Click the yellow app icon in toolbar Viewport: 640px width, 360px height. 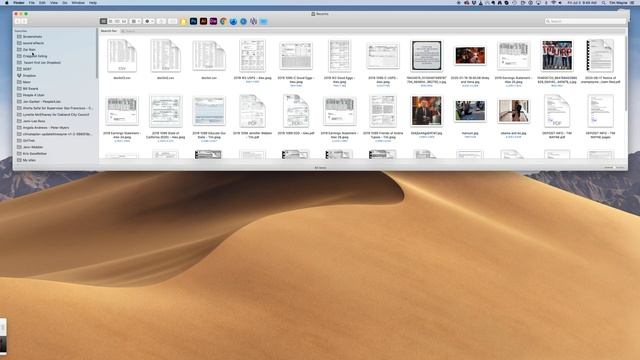coord(184,21)
